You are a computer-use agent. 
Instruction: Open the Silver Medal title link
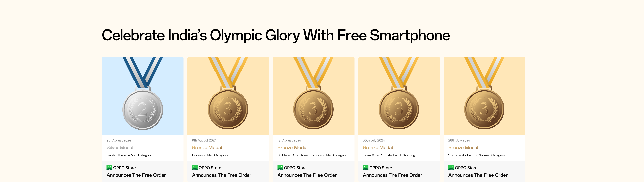pyautogui.click(x=120, y=147)
